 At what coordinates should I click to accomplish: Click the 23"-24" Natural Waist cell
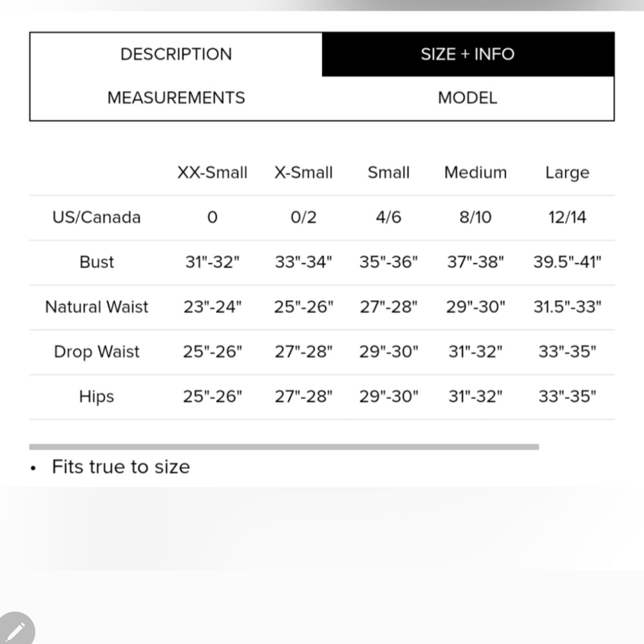213,307
